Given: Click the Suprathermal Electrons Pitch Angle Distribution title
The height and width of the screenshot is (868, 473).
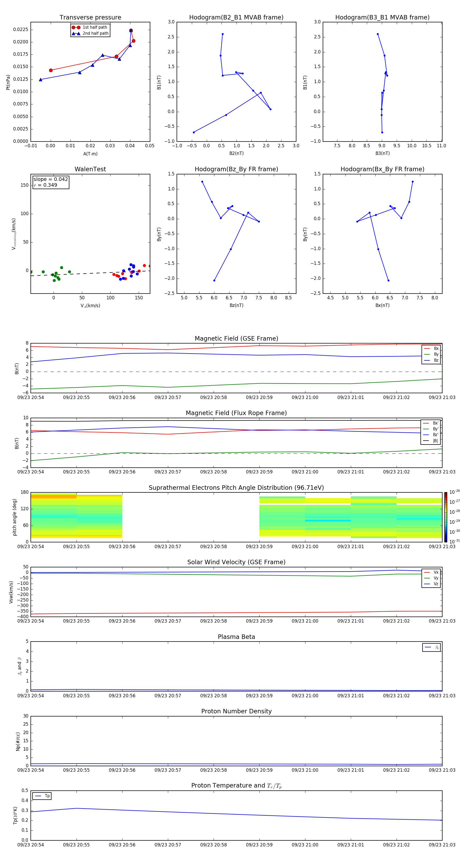Looking at the screenshot, I should (236, 488).
